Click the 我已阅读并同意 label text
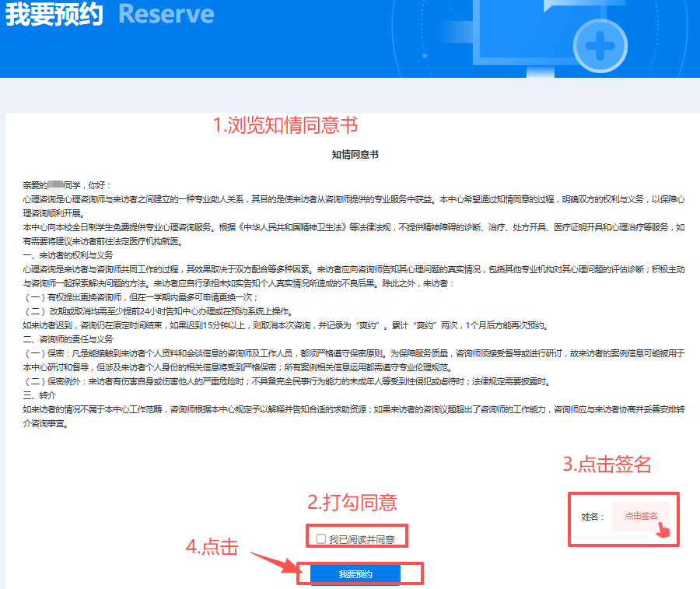Viewport: 700px width, 589px height. 361,539
